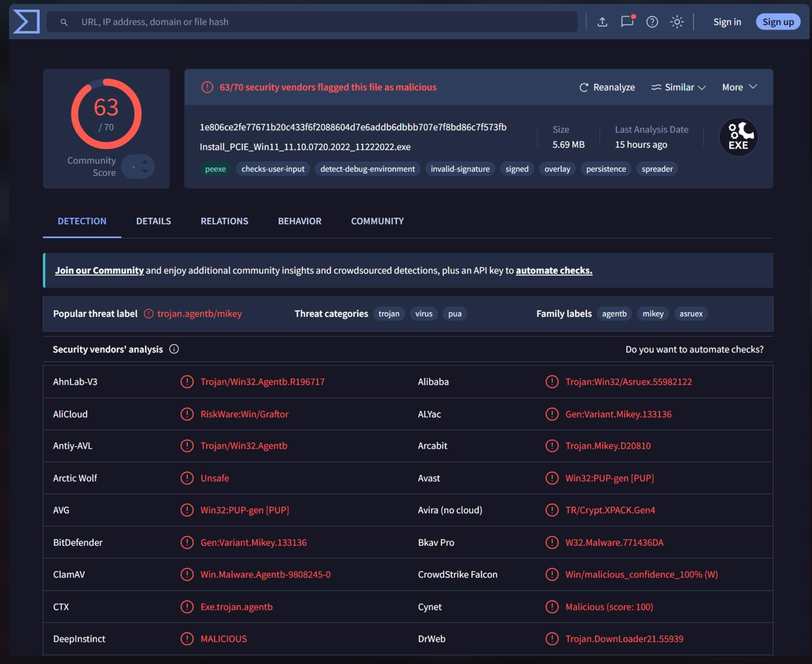Viewport: 812px width, 664px height.
Task: Click the alert icon for Antiy-AVL detection
Action: (x=187, y=446)
